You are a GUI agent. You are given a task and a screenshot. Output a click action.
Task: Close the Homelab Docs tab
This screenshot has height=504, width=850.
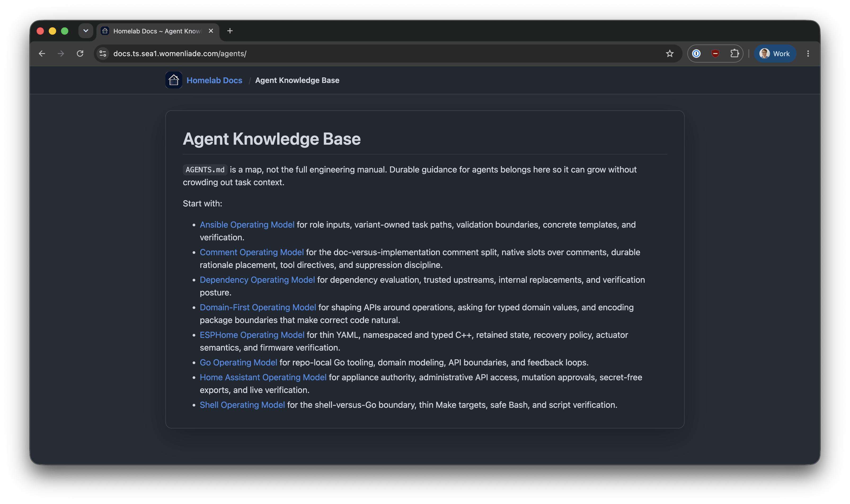211,31
